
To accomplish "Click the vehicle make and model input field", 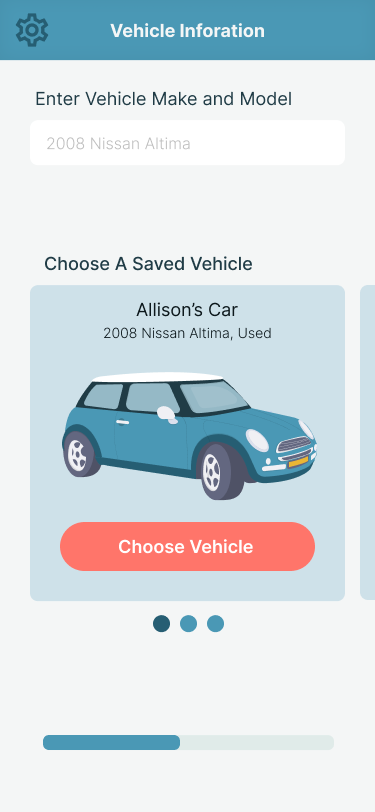I will coord(188,143).
